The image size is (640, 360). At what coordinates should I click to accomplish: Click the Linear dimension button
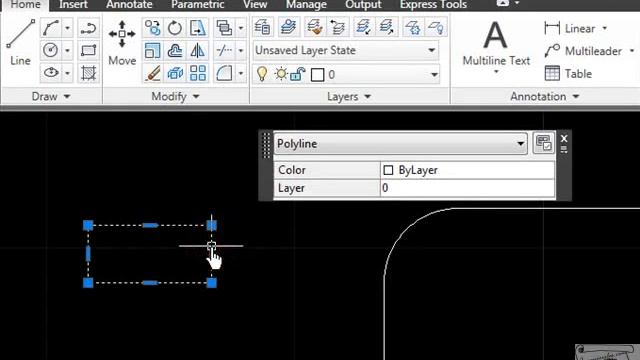[x=570, y=29]
